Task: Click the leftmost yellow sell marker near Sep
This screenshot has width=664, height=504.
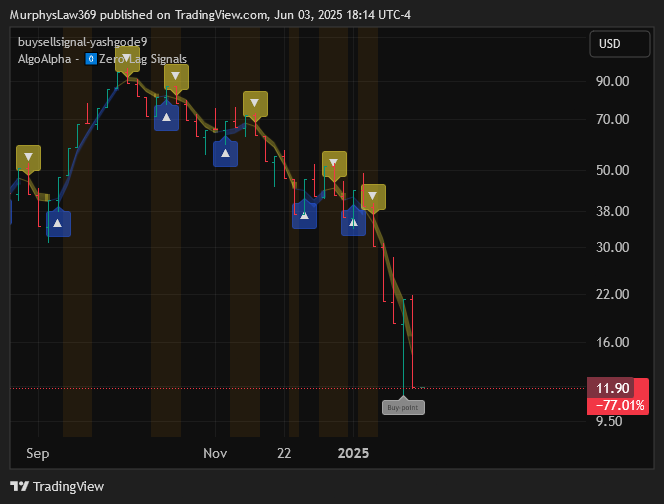Action: click(x=28, y=158)
